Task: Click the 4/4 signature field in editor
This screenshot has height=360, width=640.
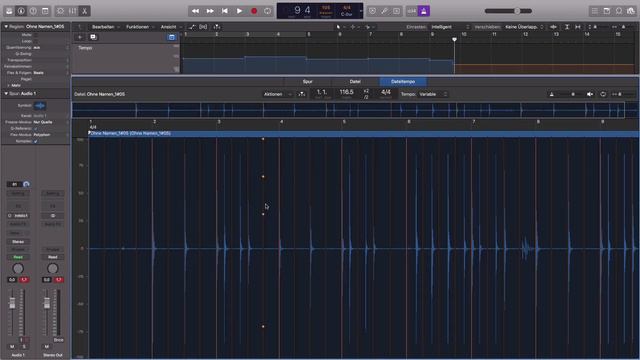Action: point(386,93)
